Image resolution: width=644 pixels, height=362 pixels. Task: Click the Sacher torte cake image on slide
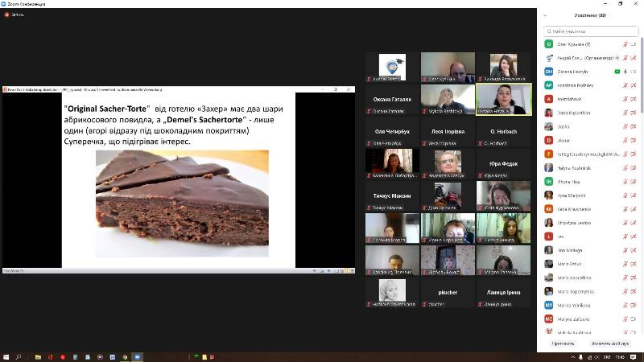[182, 204]
